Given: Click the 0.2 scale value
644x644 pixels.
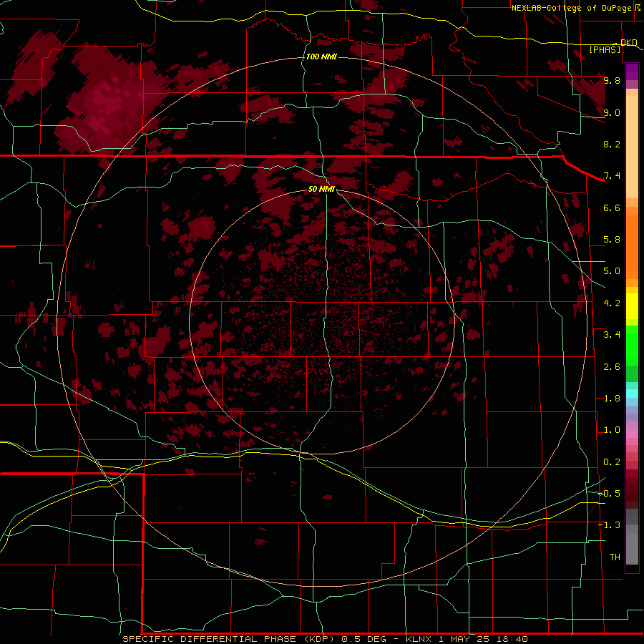Looking at the screenshot, I should (x=612, y=462).
